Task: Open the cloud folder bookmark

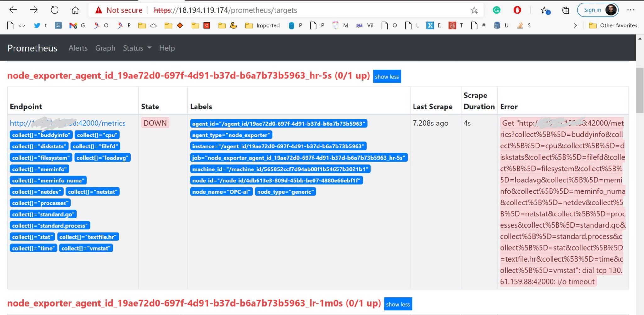Action: (147, 25)
